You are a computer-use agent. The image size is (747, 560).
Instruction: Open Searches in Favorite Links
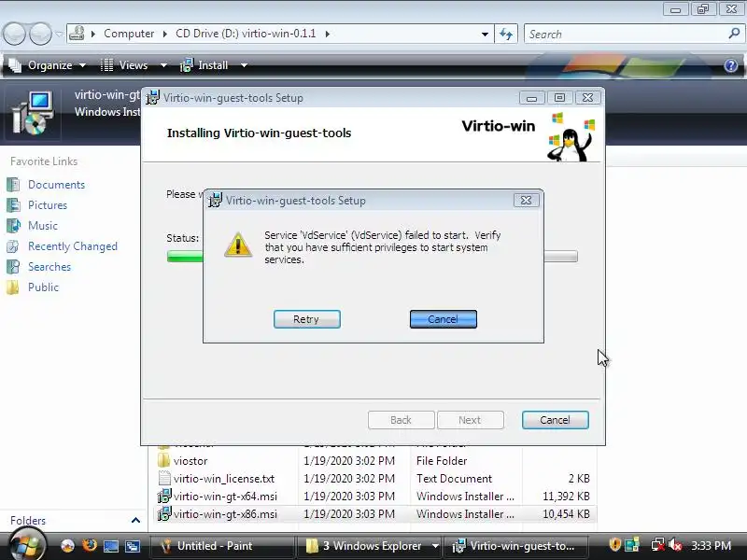point(49,266)
